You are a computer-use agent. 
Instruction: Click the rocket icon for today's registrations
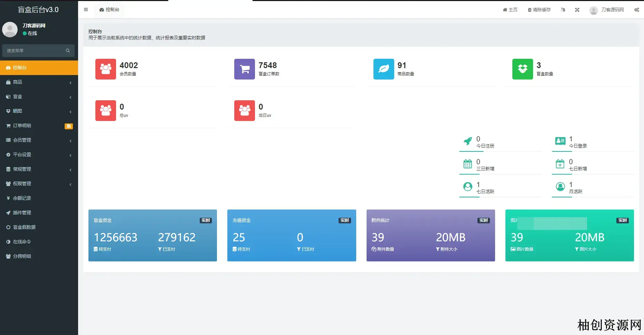[x=467, y=141]
